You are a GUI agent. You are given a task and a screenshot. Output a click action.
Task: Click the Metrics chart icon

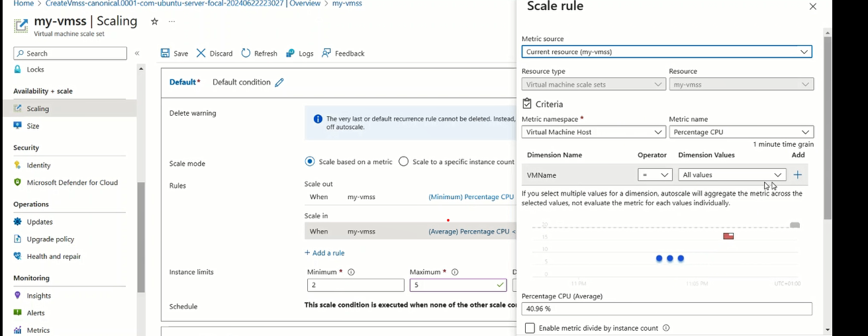(18, 330)
